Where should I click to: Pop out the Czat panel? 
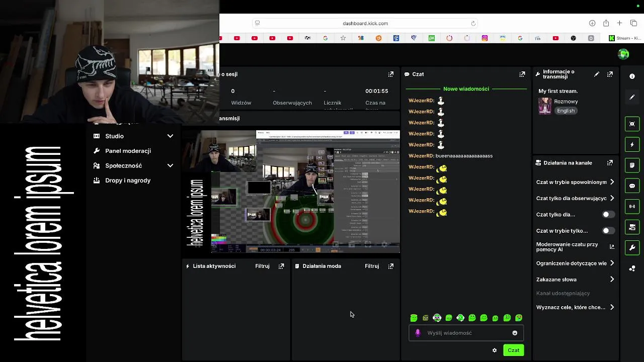pos(522,74)
